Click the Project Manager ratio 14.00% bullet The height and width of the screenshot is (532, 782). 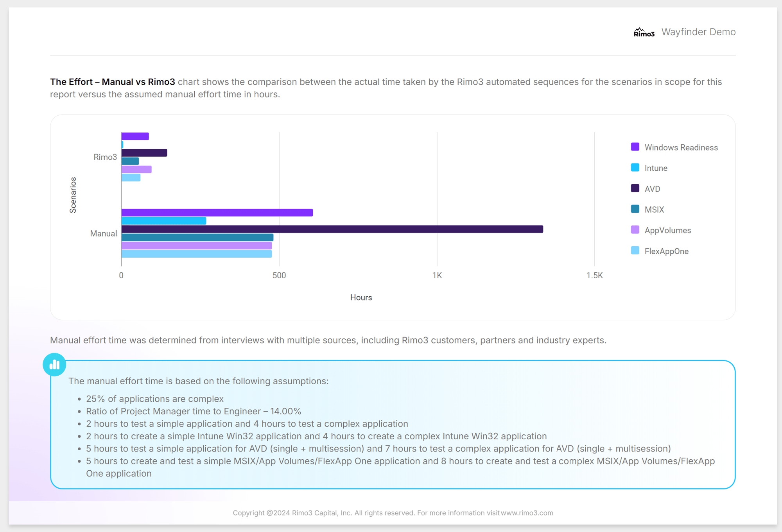[194, 411]
